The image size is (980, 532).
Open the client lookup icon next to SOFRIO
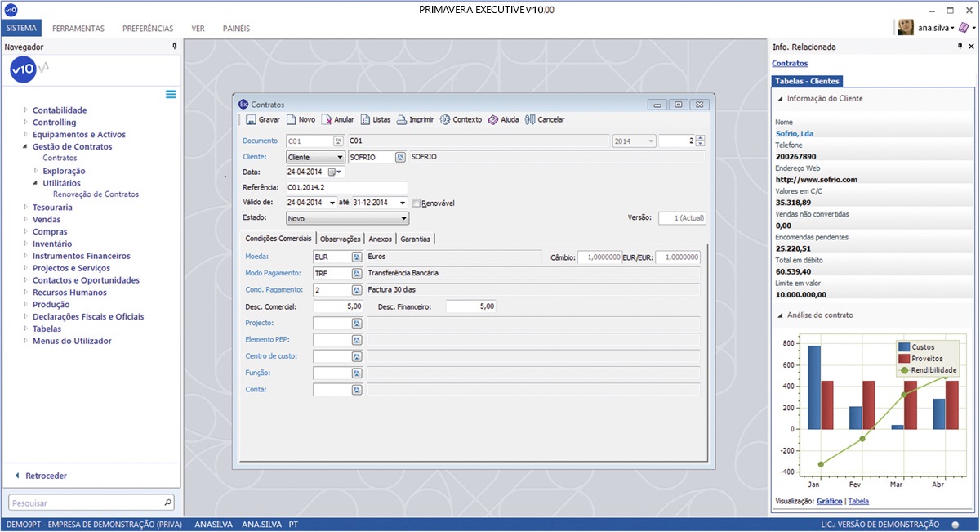point(400,157)
